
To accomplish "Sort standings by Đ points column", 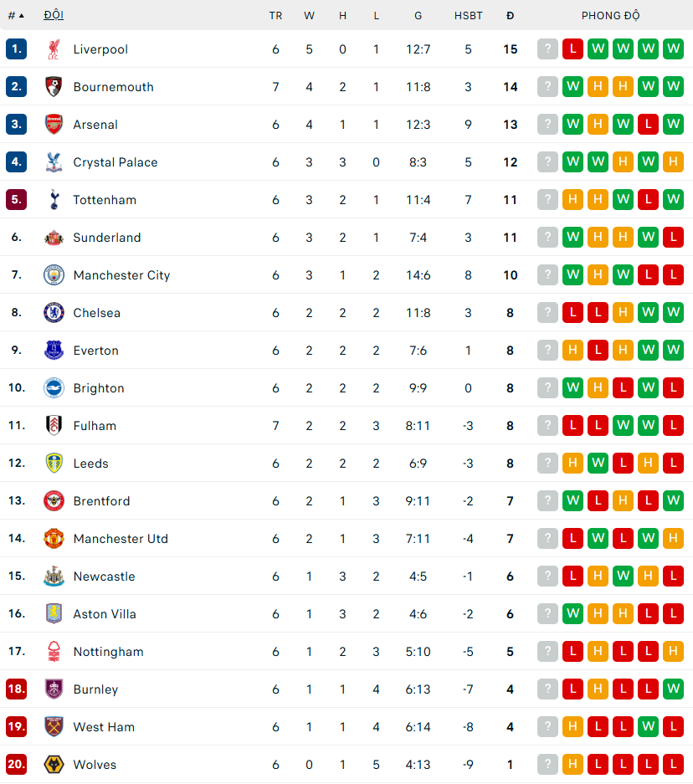I will pyautogui.click(x=510, y=15).
